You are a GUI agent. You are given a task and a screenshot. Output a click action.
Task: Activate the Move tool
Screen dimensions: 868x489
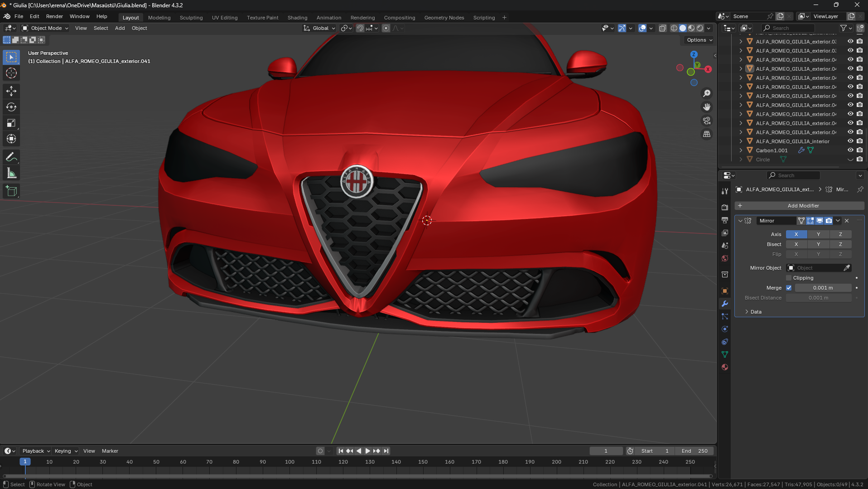click(x=11, y=91)
